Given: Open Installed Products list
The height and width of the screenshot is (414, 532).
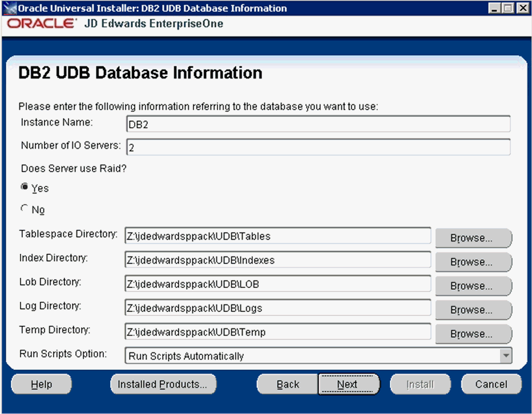Looking at the screenshot, I should click(163, 384).
